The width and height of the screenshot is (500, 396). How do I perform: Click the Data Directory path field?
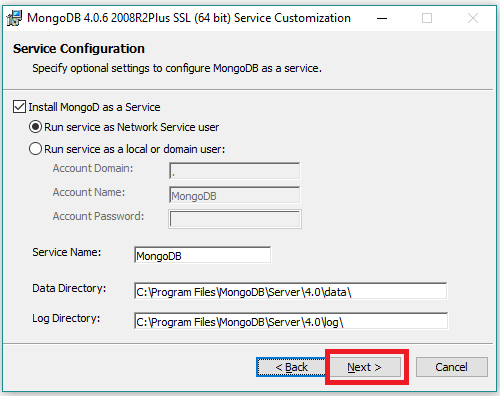tap(291, 291)
